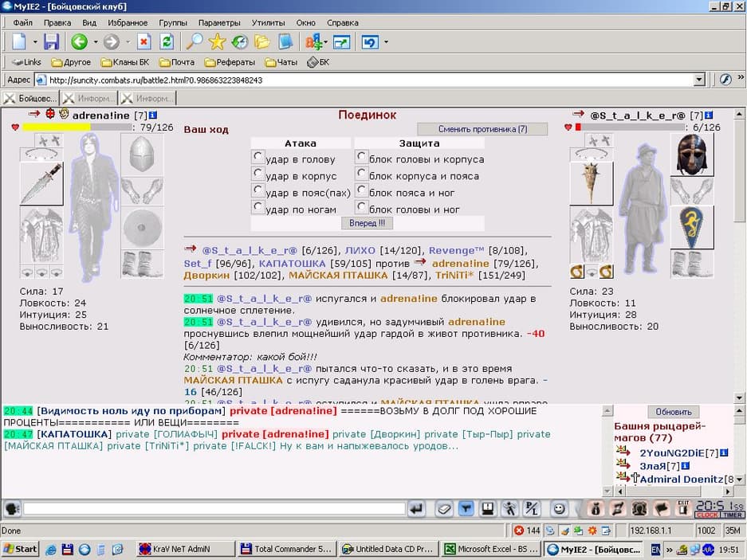Viewport: 747px width, 560px height.
Task: Click the Stop loading toolbar icon
Action: click(x=144, y=42)
